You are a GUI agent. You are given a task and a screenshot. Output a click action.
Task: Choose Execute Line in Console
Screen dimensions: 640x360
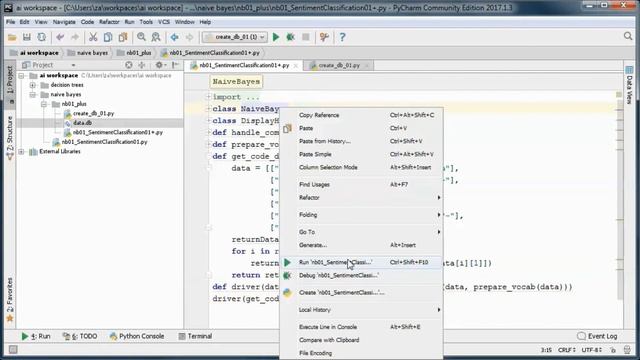pyautogui.click(x=361, y=327)
